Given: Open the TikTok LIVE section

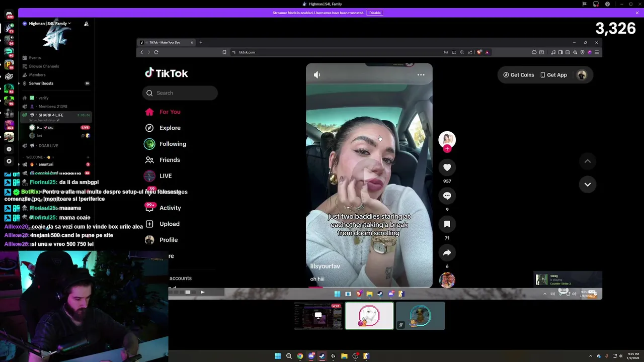Looking at the screenshot, I should [159, 176].
